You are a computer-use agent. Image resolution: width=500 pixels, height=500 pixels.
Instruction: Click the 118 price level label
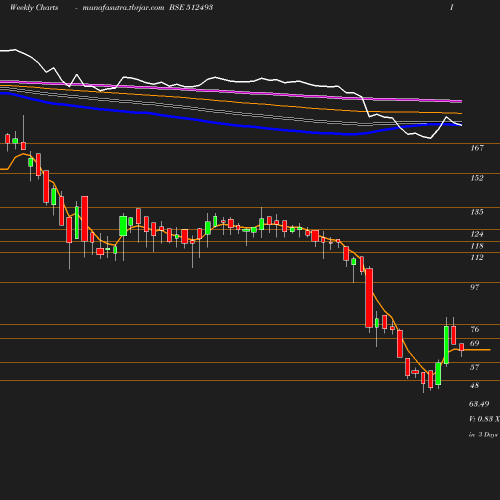coord(477,246)
